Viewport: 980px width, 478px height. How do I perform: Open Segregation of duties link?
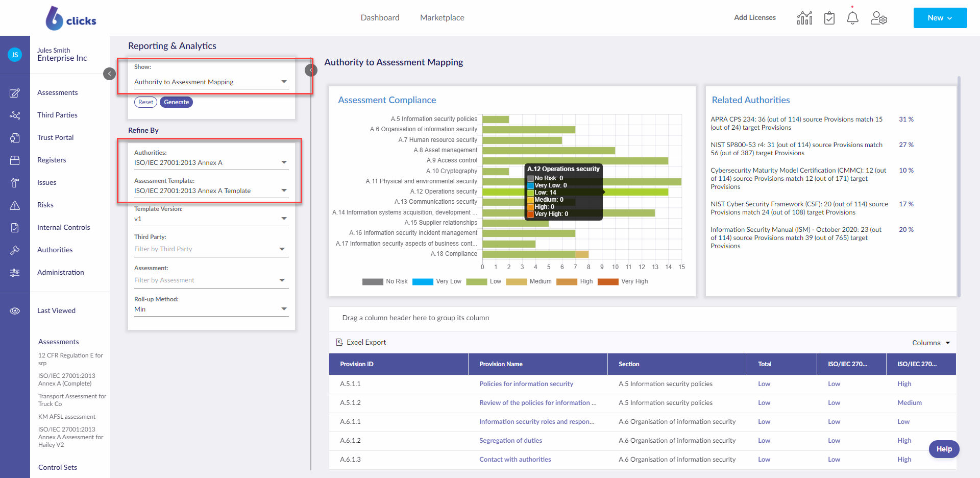pos(510,441)
